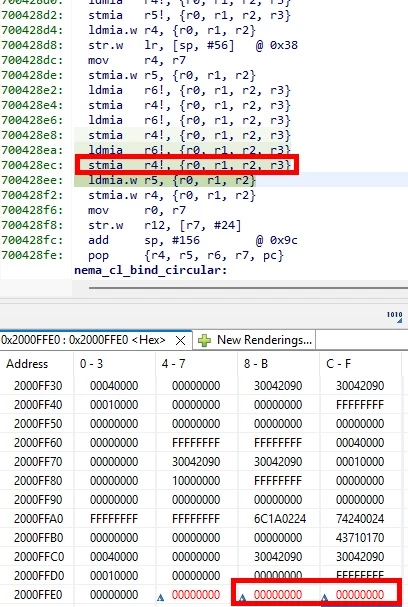Click the 8 - B column header

[255, 364]
